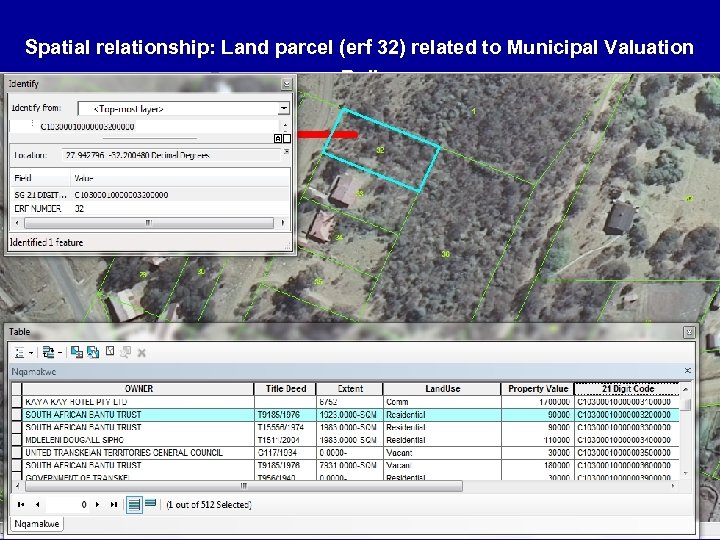Go to the previous record
Viewport: 720px width, 540px height.
[x=38, y=504]
